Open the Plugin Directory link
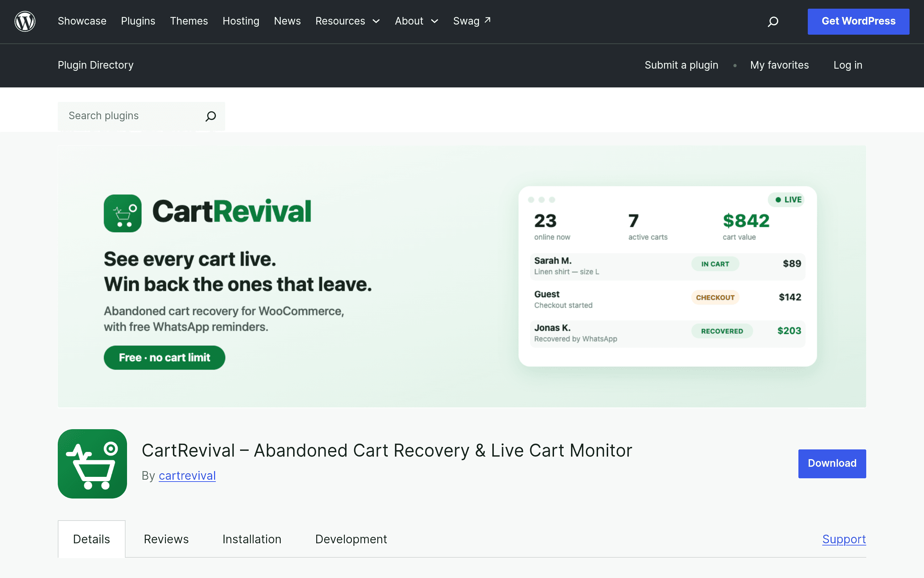 (x=95, y=65)
